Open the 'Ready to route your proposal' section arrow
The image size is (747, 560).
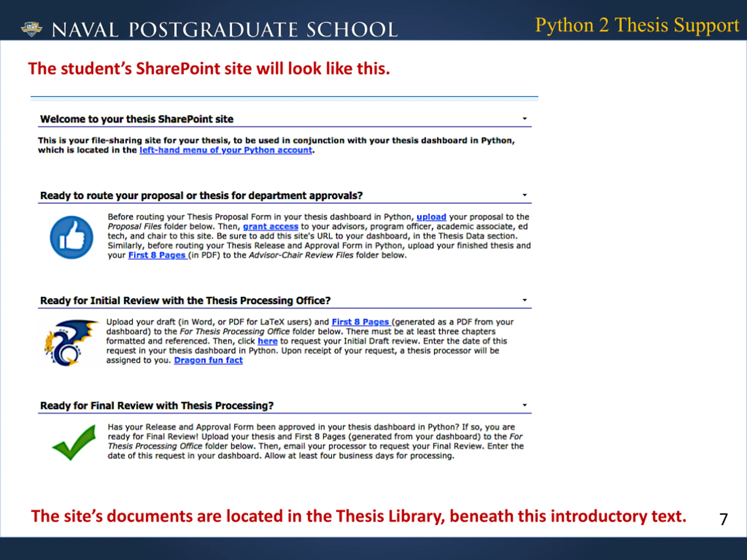(x=524, y=195)
